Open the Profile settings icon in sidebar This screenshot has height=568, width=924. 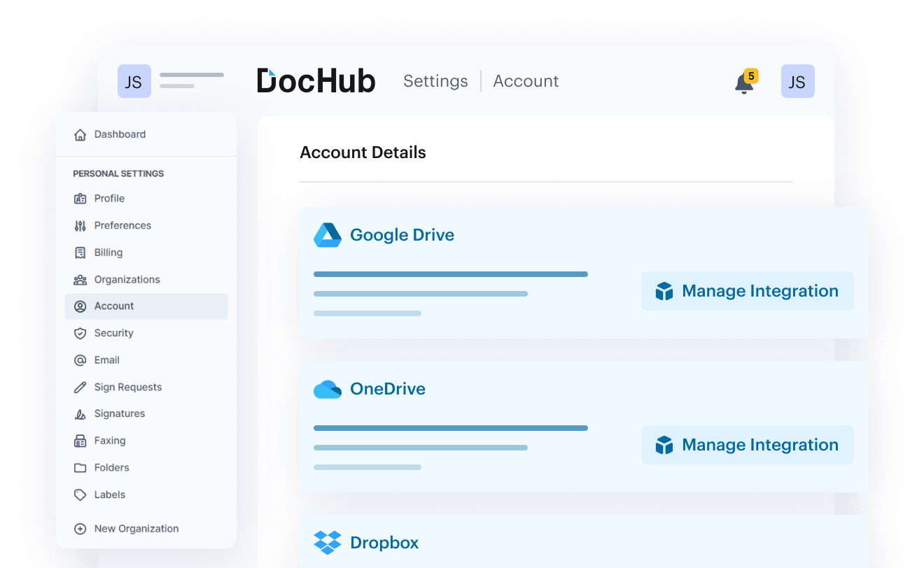pyautogui.click(x=81, y=198)
